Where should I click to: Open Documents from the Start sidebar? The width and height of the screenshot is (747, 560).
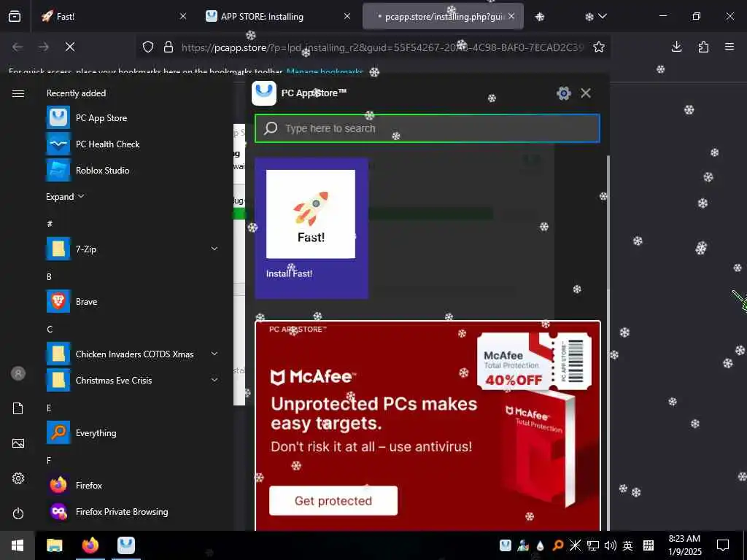(x=18, y=408)
